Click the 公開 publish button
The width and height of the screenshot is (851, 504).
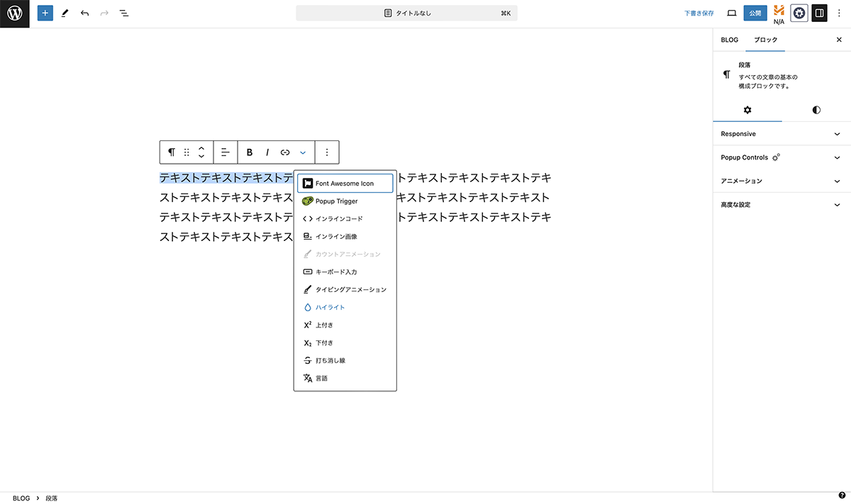click(755, 13)
